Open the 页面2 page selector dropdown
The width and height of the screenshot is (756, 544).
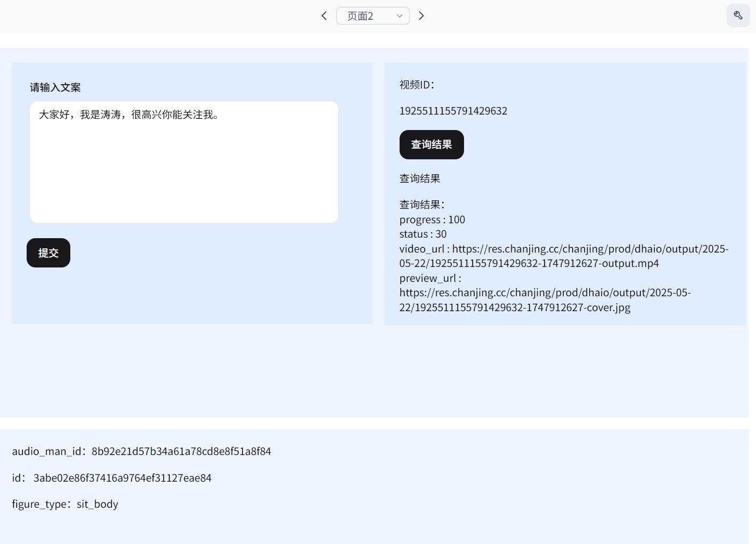372,16
